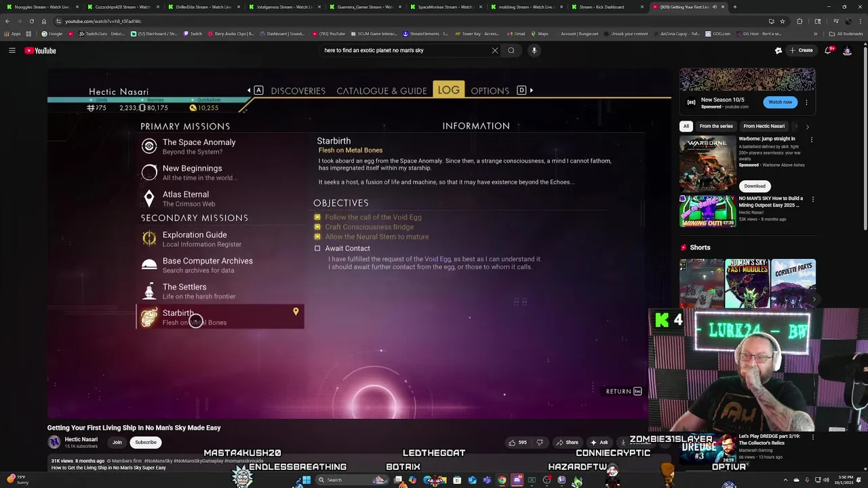Image resolution: width=868 pixels, height=488 pixels.
Task: Open more options for DREDGE video
Action: click(x=812, y=438)
